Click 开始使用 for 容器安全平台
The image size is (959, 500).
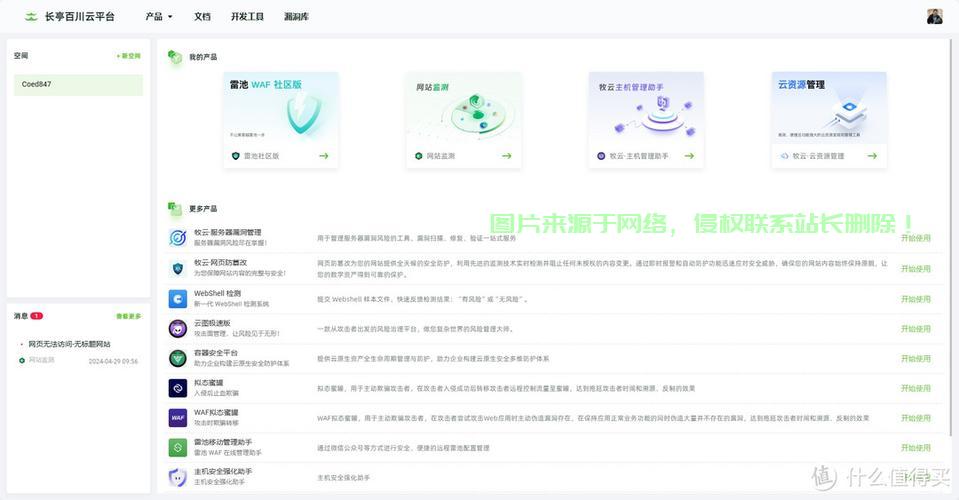pyautogui.click(x=916, y=359)
